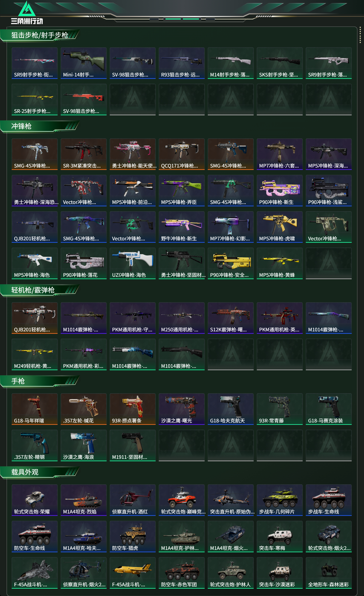
Task: Select the UZI冲锋枪-海色 skin
Action: point(132,263)
